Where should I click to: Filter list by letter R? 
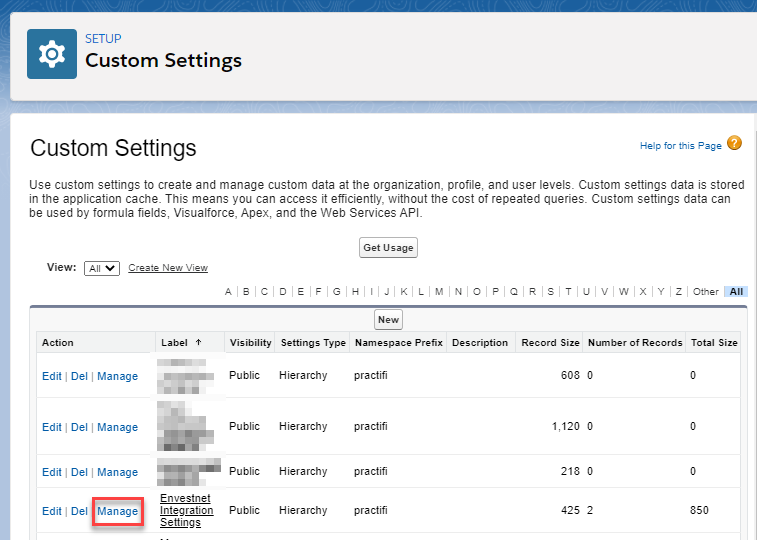tap(532, 291)
